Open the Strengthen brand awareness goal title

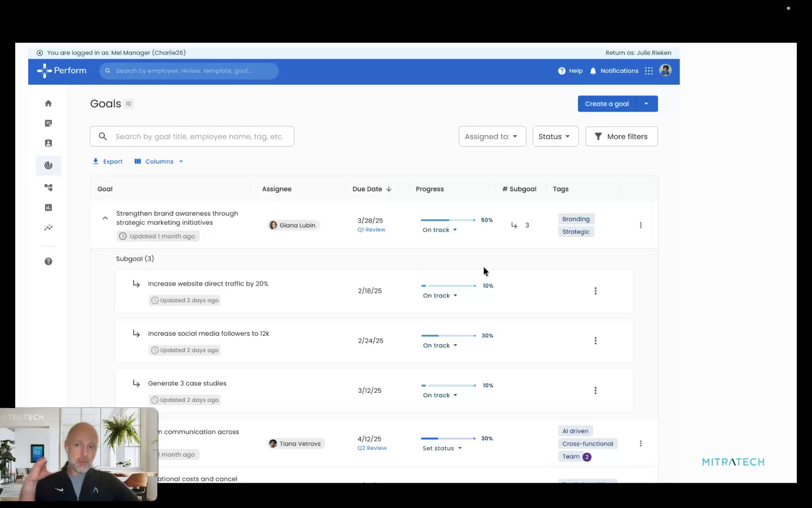coord(177,218)
